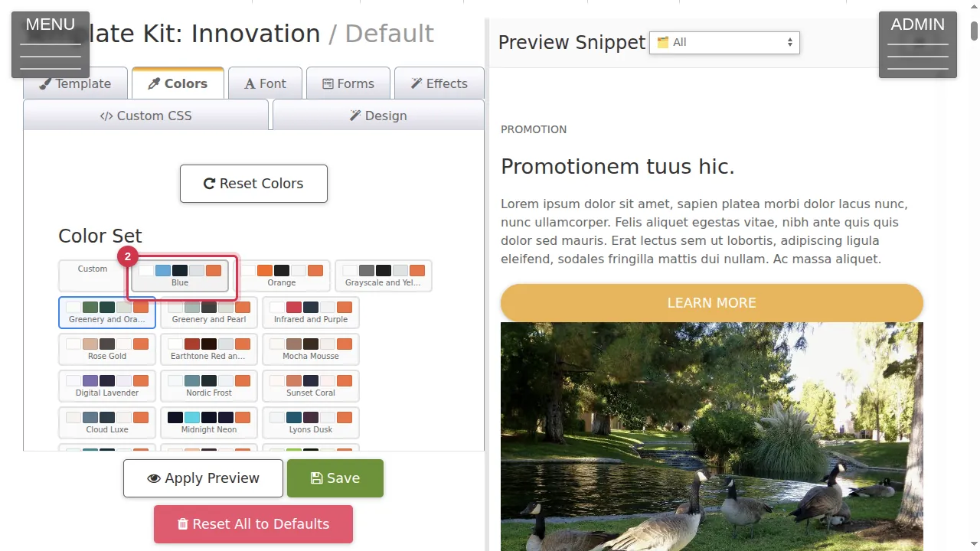Pick the Grayscale and Yellow color set
This screenshot has height=551, width=980.
[384, 275]
